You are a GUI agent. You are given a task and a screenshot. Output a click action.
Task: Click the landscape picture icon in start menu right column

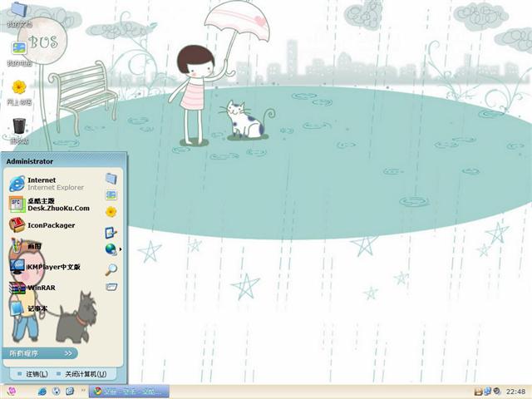(111, 195)
